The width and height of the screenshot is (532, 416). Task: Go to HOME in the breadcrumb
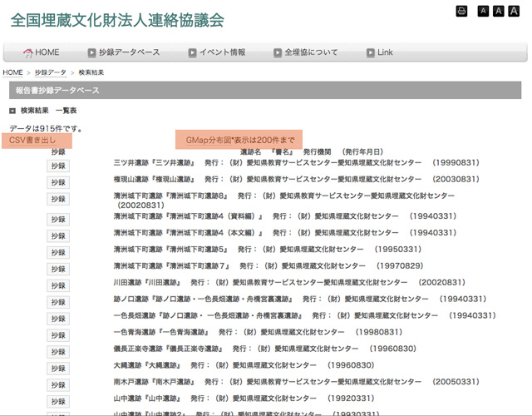point(13,72)
